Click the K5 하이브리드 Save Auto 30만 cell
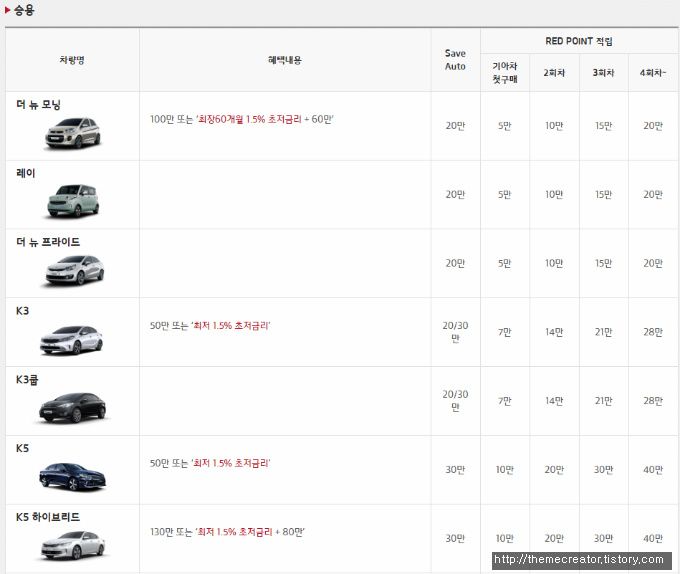Image resolution: width=680 pixels, height=574 pixels. click(455, 538)
